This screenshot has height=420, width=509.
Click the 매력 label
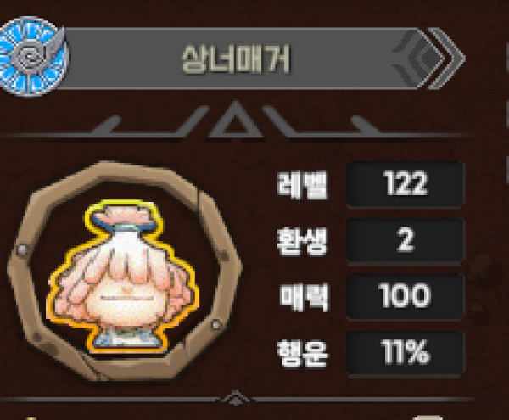(x=304, y=297)
